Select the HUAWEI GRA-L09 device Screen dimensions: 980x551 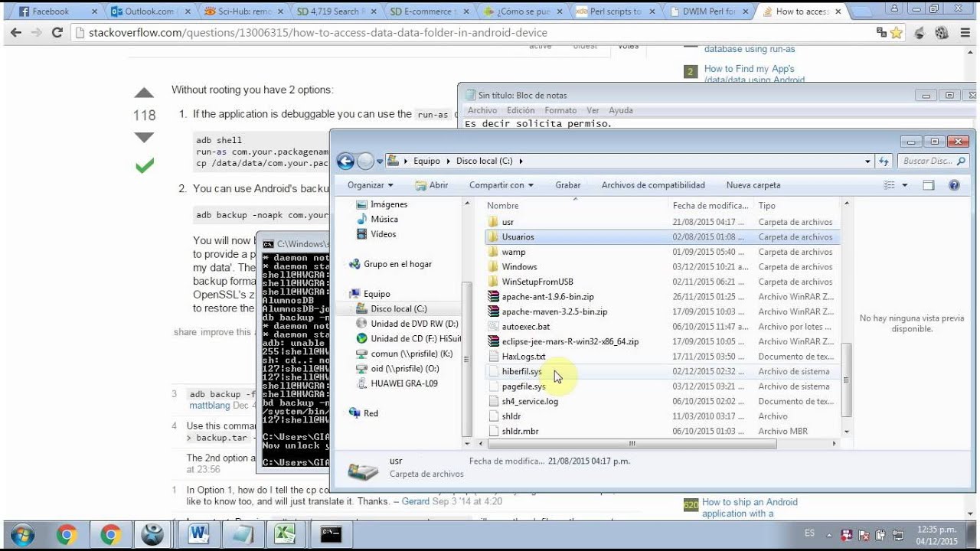(x=396, y=383)
